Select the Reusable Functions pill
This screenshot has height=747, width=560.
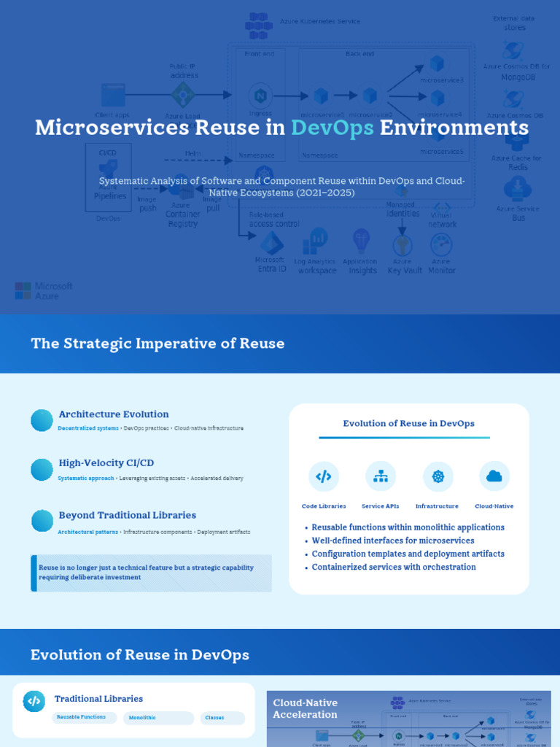[x=84, y=718]
